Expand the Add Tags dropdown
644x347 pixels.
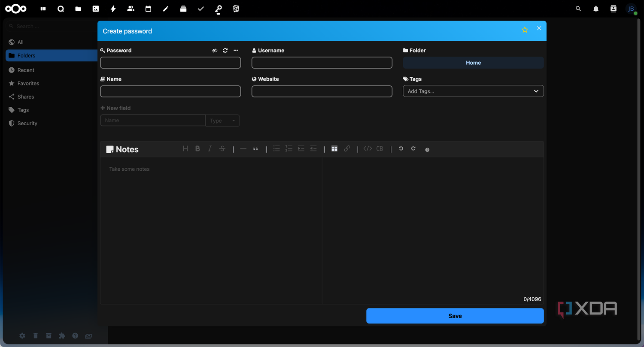(473, 91)
